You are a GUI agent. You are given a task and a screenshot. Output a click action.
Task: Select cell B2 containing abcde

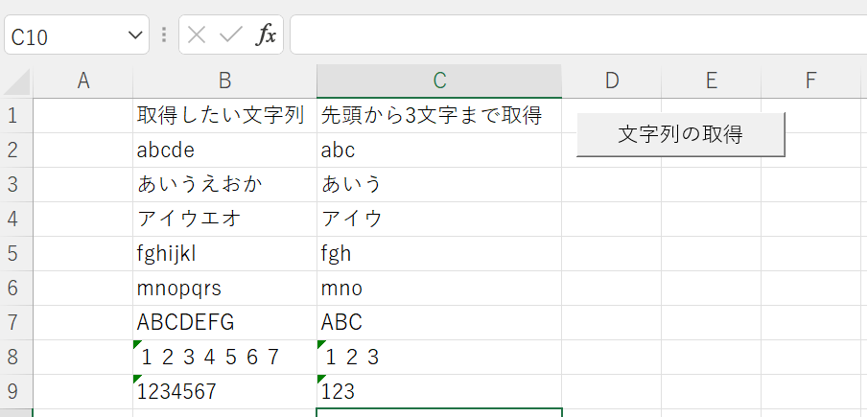click(224, 151)
